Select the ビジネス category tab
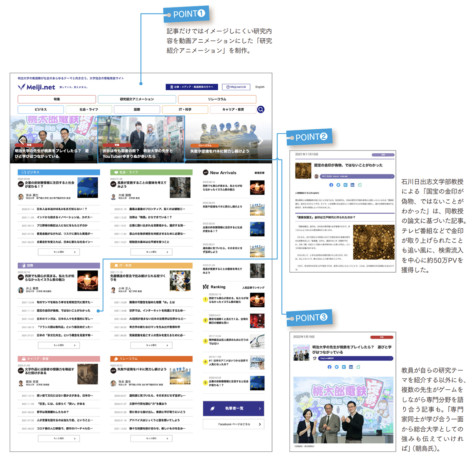The width and height of the screenshot is (476, 461). tap(41, 110)
